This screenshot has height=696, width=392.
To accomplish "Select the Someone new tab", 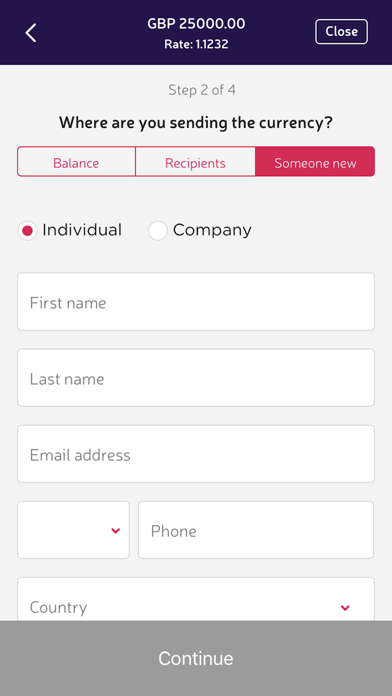I will coord(315,162).
